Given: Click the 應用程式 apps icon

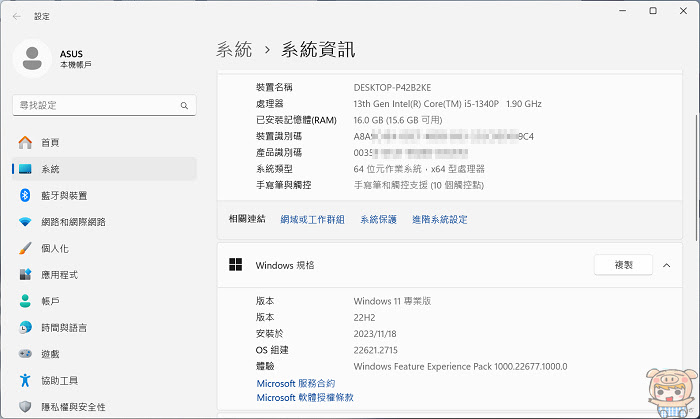Looking at the screenshot, I should coord(25,274).
